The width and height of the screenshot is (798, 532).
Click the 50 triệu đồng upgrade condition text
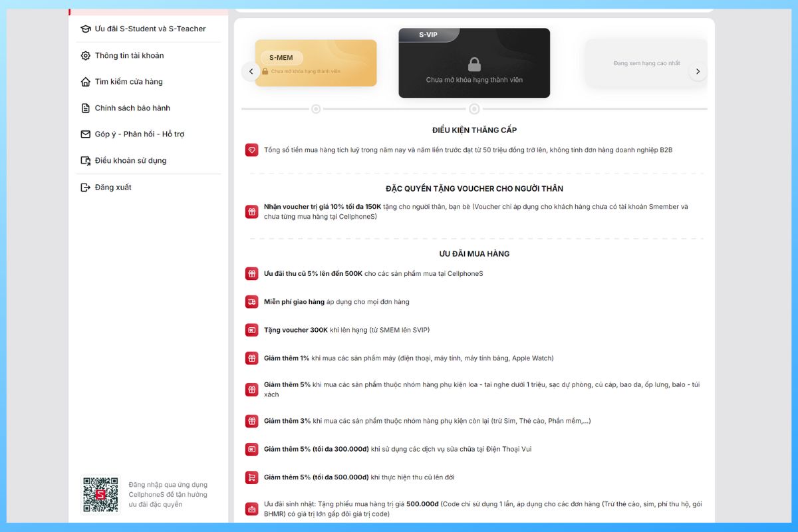(x=468, y=150)
